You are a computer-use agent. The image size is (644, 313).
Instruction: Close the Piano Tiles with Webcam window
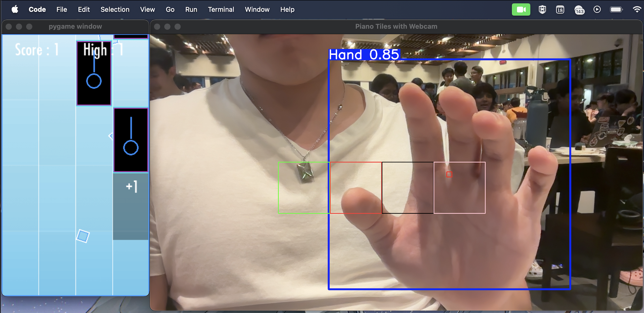[157, 26]
